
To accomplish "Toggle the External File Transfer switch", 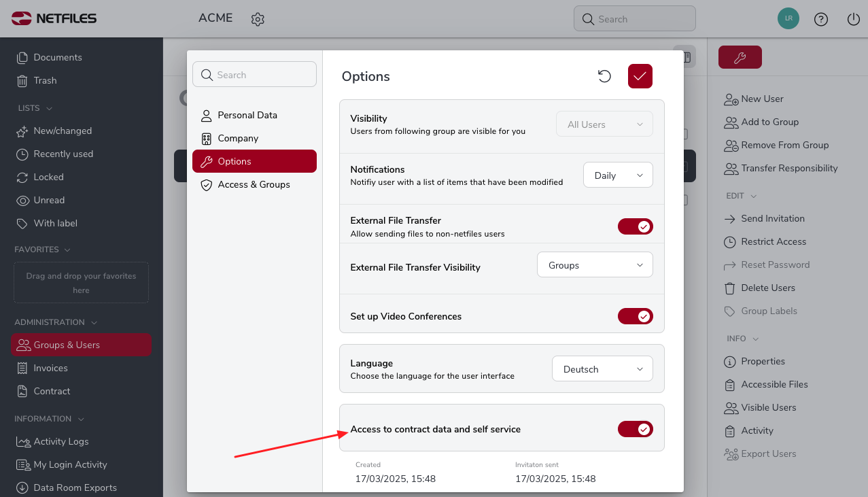I will (636, 226).
